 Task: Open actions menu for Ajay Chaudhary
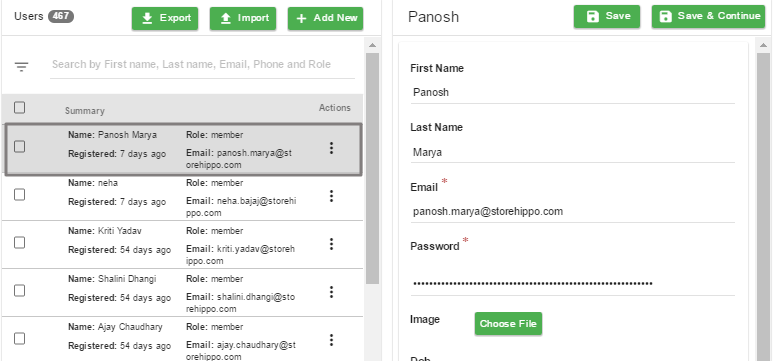click(331, 340)
